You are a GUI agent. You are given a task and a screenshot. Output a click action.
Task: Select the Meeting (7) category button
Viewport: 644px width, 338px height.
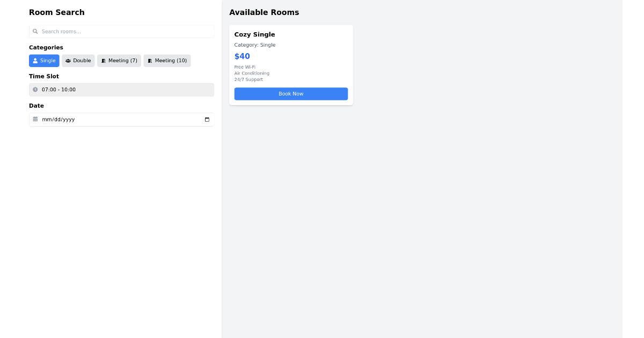pyautogui.click(x=119, y=61)
